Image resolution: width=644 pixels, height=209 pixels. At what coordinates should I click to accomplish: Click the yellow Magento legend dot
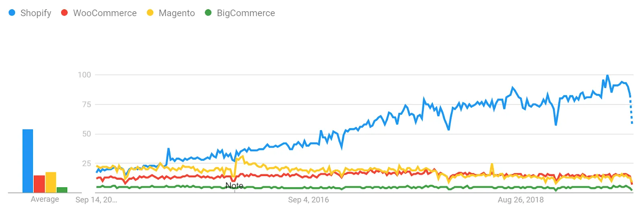coord(150,13)
